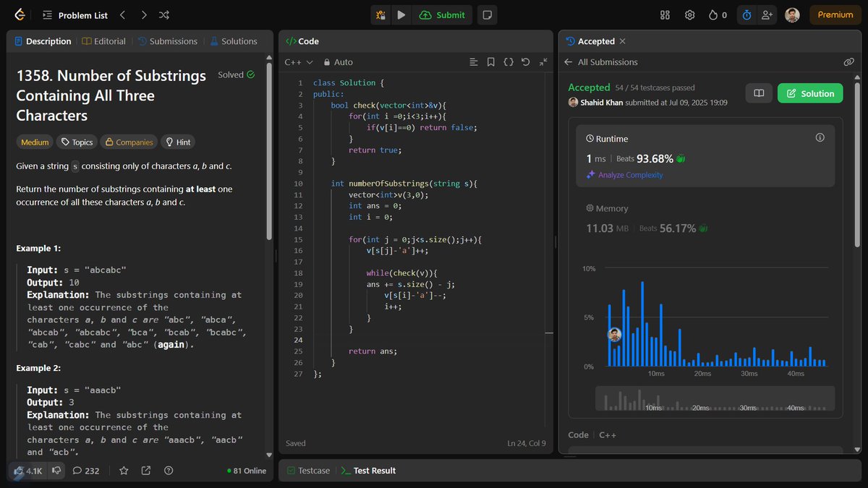Open the timer stopwatch icon

point(746,14)
